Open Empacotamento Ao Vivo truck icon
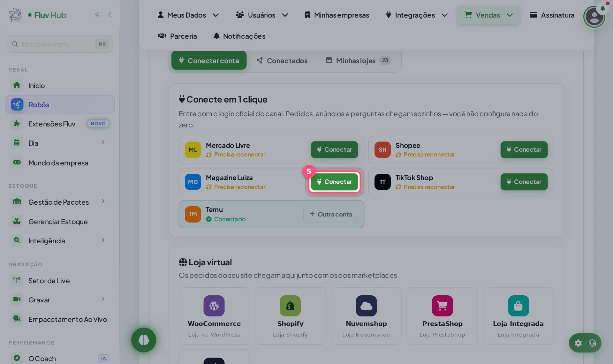 17,319
